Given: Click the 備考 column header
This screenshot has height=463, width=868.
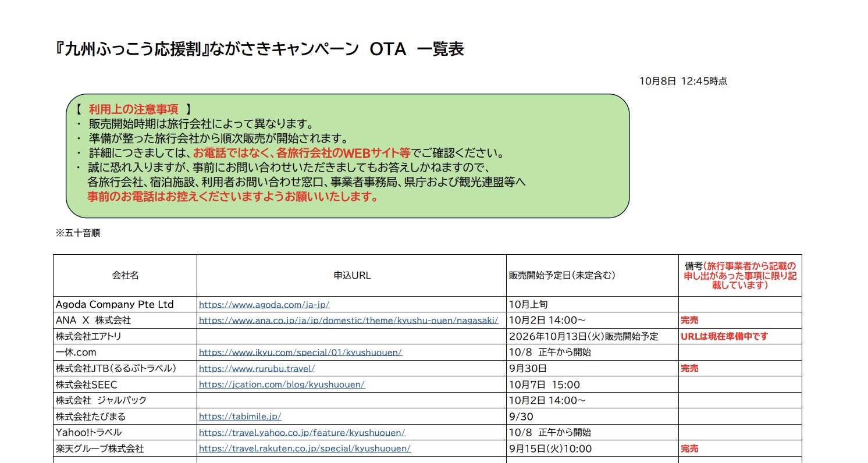Looking at the screenshot, I should click(x=740, y=276).
